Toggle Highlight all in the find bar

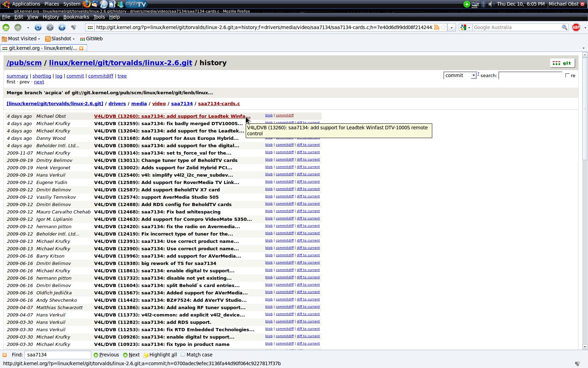[160, 355]
